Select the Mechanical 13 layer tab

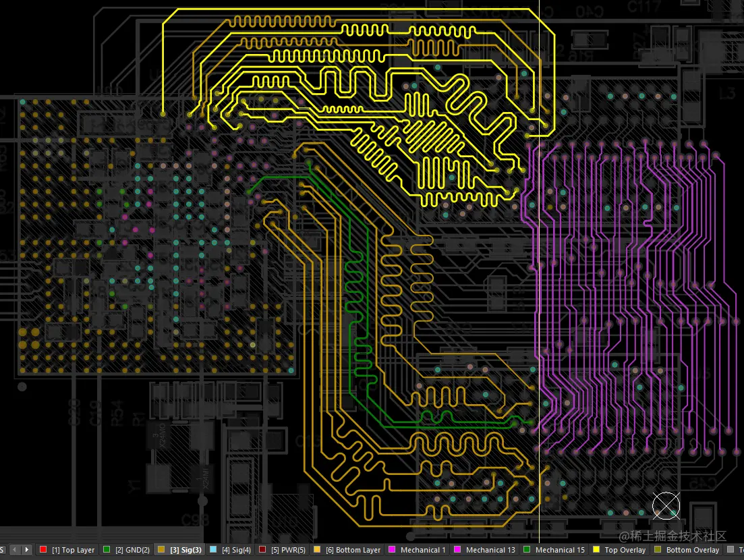484,550
